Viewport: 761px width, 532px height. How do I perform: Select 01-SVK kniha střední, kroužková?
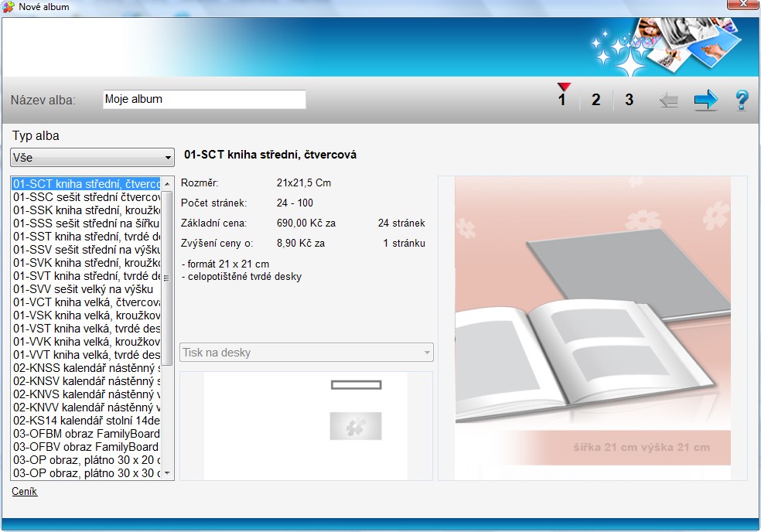tap(87, 263)
